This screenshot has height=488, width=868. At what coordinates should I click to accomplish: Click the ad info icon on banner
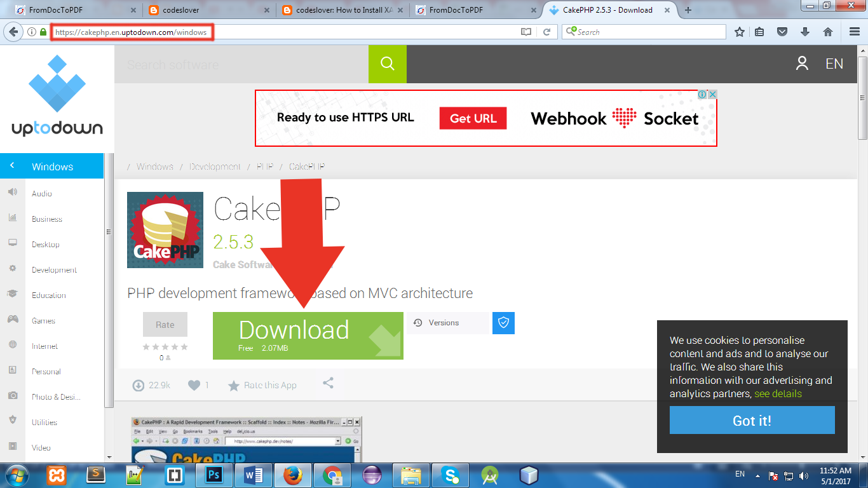pos(703,94)
